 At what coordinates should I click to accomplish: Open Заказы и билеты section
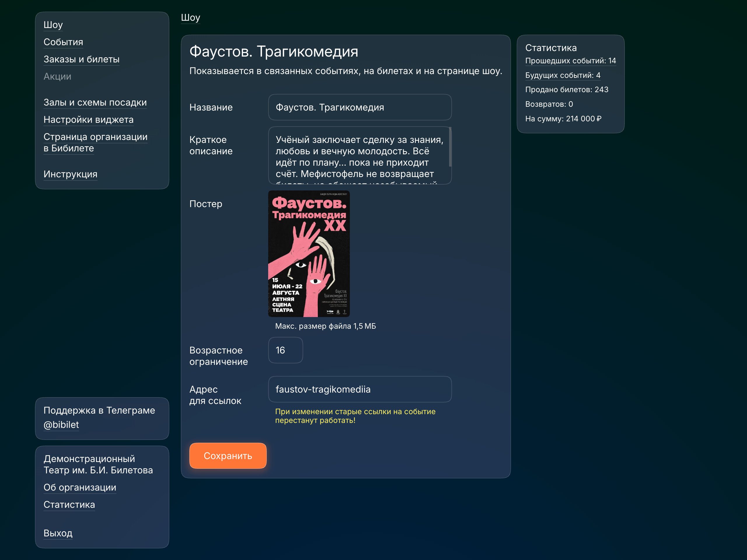(x=81, y=60)
